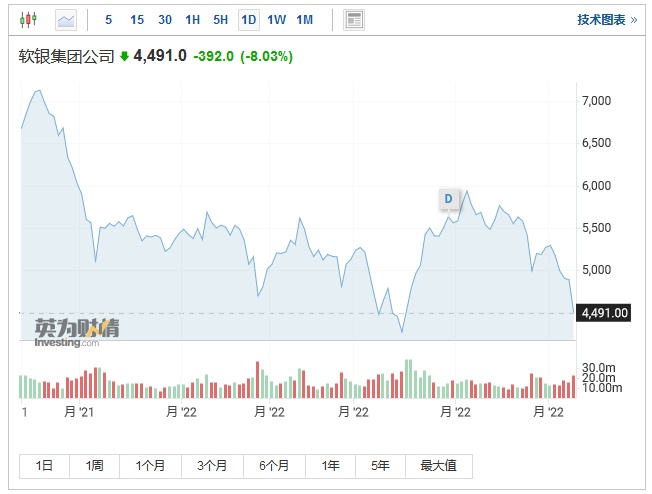Set range to 1日
652x494 pixels.
click(44, 466)
